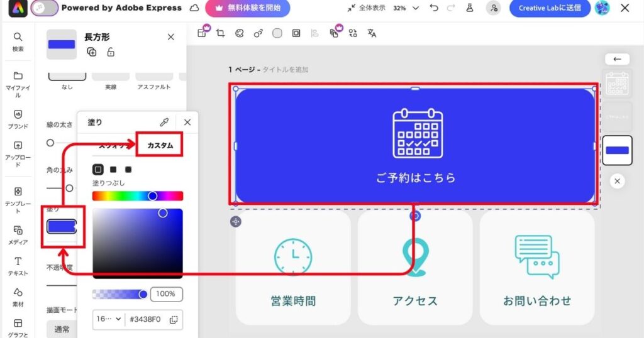Select the first solid fill type square
This screenshot has height=338, width=644.
pyautogui.click(x=98, y=170)
